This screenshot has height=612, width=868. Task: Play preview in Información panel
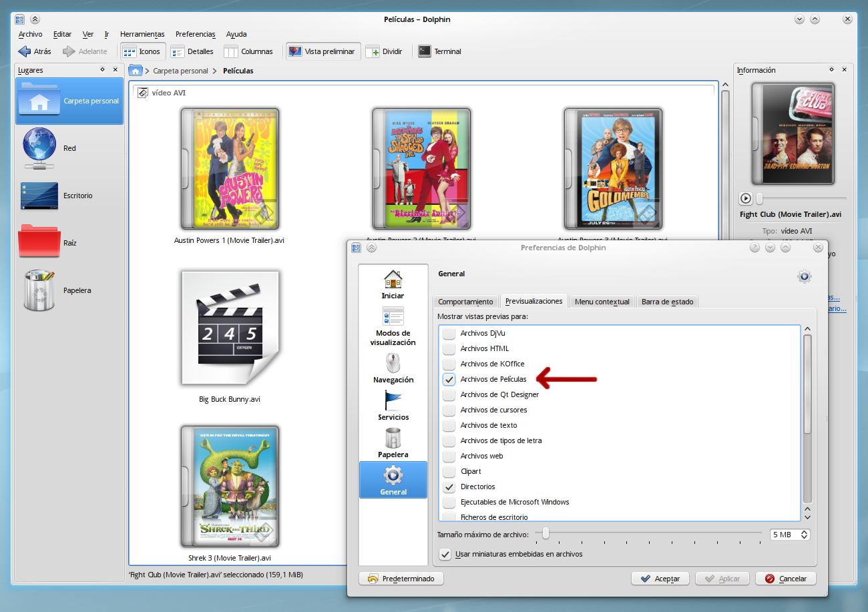click(746, 198)
